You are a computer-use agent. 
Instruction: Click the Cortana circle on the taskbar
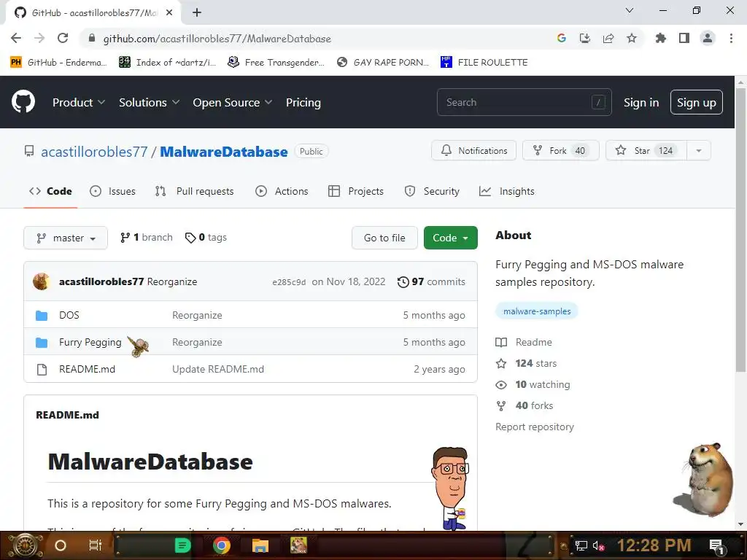pos(61,545)
